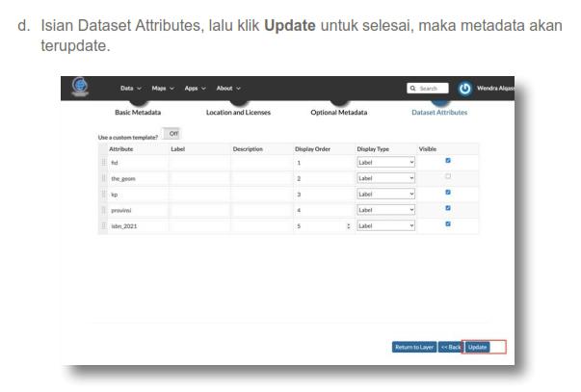Click the GeoNode globe logo
The height and width of the screenshot is (392, 581).
(x=79, y=89)
